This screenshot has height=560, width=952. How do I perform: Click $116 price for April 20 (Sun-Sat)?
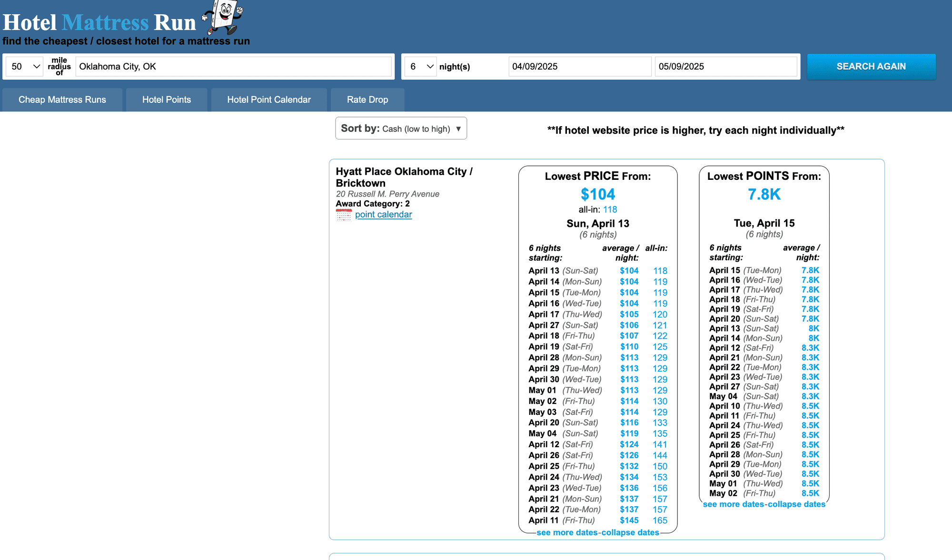click(629, 422)
